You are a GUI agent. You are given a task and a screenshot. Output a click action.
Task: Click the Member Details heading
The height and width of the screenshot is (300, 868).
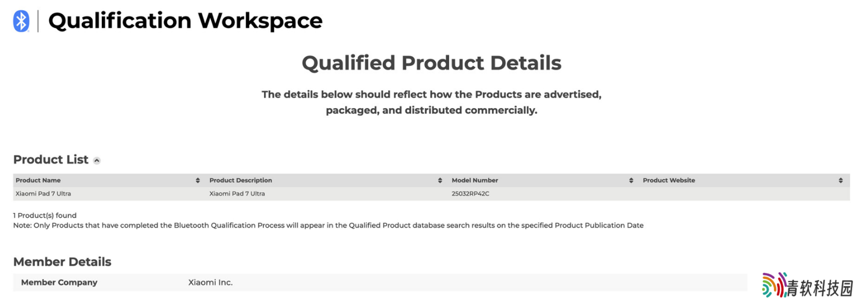(62, 262)
